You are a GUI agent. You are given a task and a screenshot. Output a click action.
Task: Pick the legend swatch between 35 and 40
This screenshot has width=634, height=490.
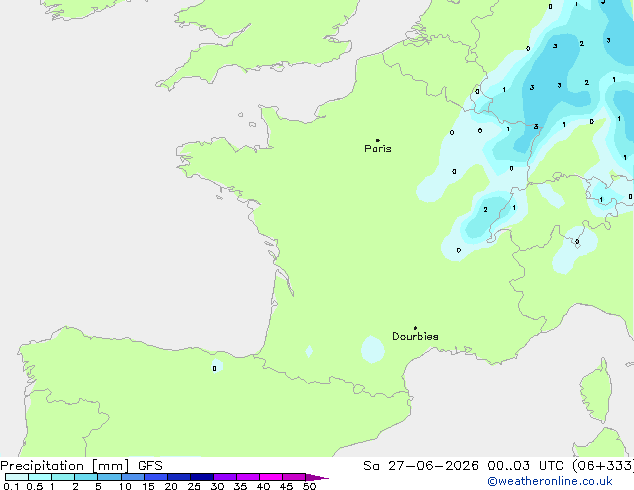pyautogui.click(x=248, y=477)
